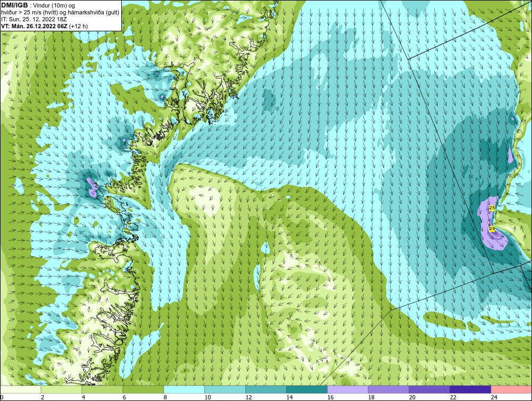Click the 2-4 m/s light green legend swatch
The height and width of the screenshot is (401, 532).
(61, 389)
